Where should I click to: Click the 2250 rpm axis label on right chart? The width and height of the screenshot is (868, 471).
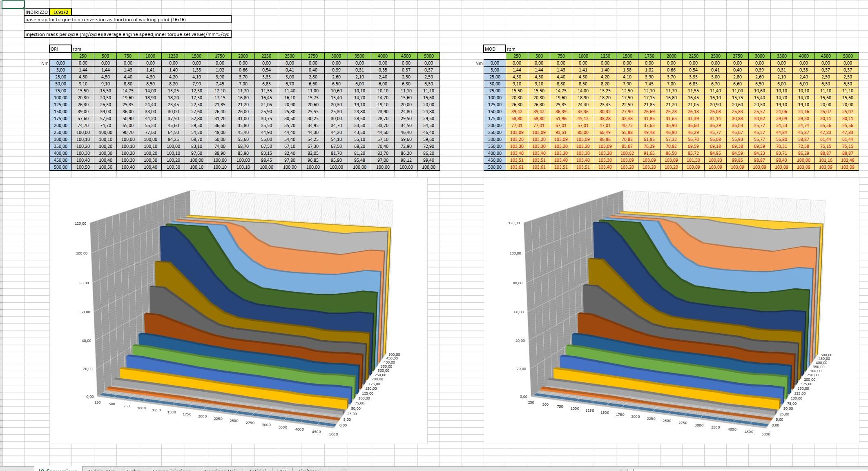651,419
